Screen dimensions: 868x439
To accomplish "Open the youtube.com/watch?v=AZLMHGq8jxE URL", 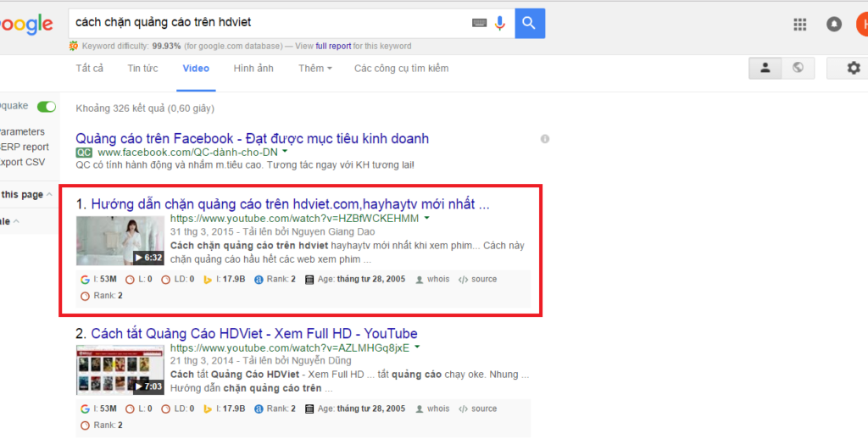I will tap(290, 347).
